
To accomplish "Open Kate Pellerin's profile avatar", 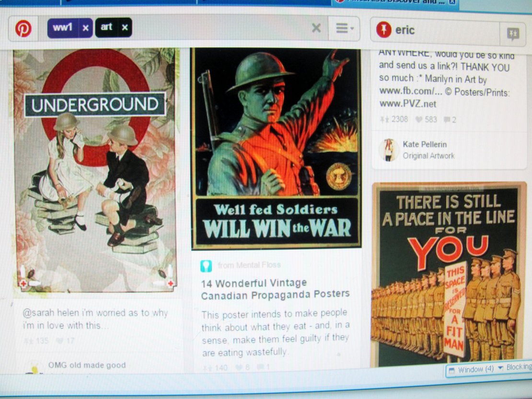I will tap(388, 150).
